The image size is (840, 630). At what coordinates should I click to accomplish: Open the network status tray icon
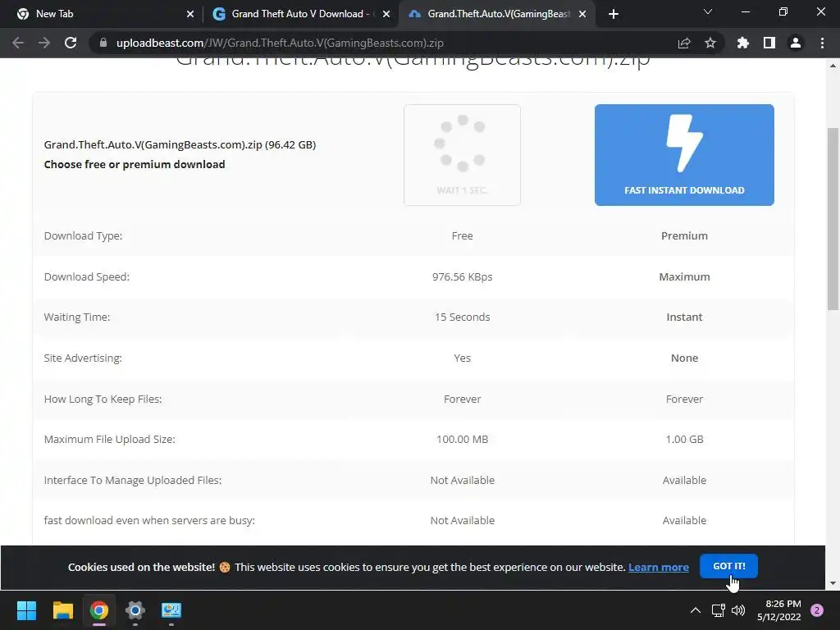coord(718,610)
